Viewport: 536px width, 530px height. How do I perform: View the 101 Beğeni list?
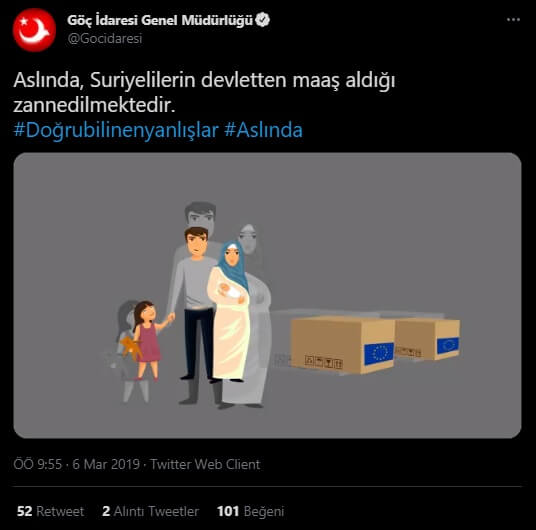[x=251, y=511]
